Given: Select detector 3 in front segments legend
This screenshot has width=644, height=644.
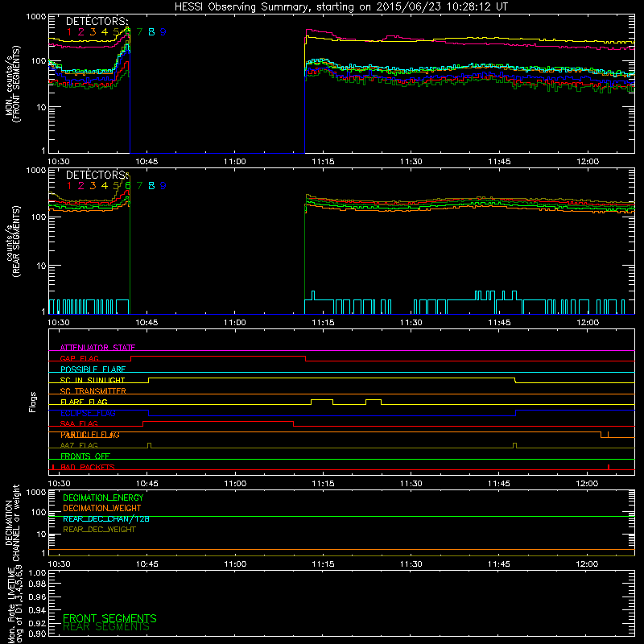Looking at the screenshot, I should click(93, 32).
